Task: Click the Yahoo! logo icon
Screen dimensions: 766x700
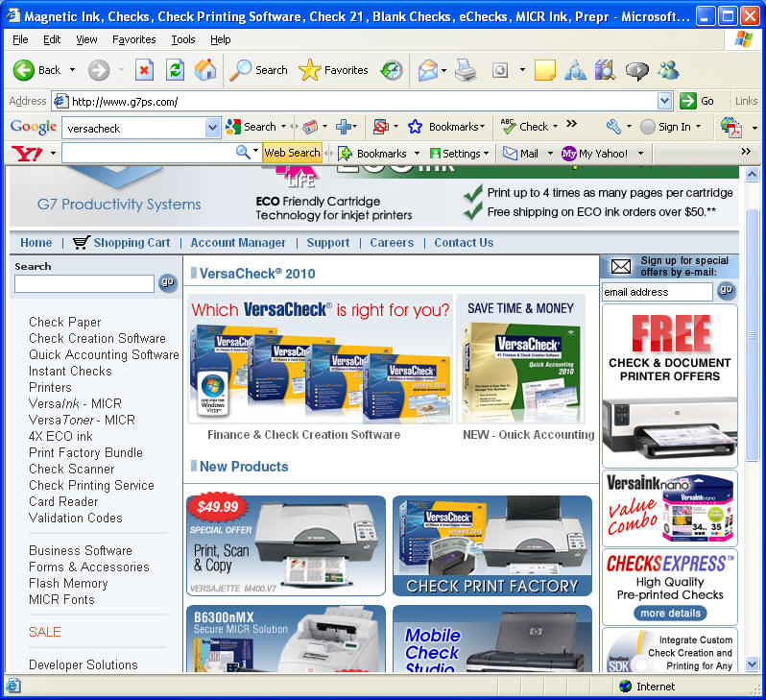Action: pos(27,154)
